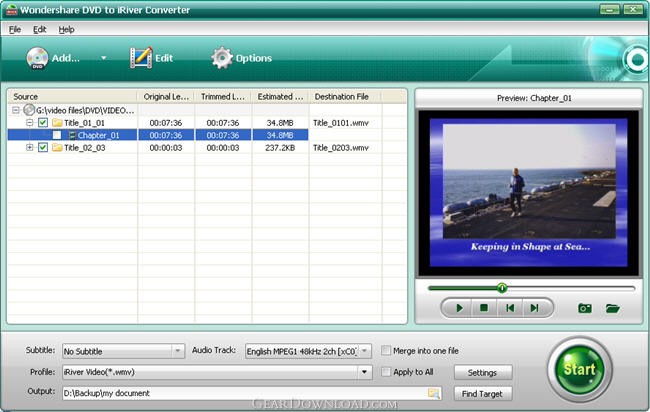
Task: Open the Profile dropdown
Action: pyautogui.click(x=364, y=372)
